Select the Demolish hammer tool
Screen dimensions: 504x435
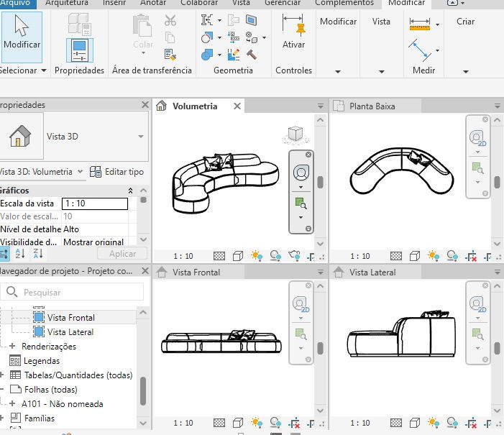point(252,55)
